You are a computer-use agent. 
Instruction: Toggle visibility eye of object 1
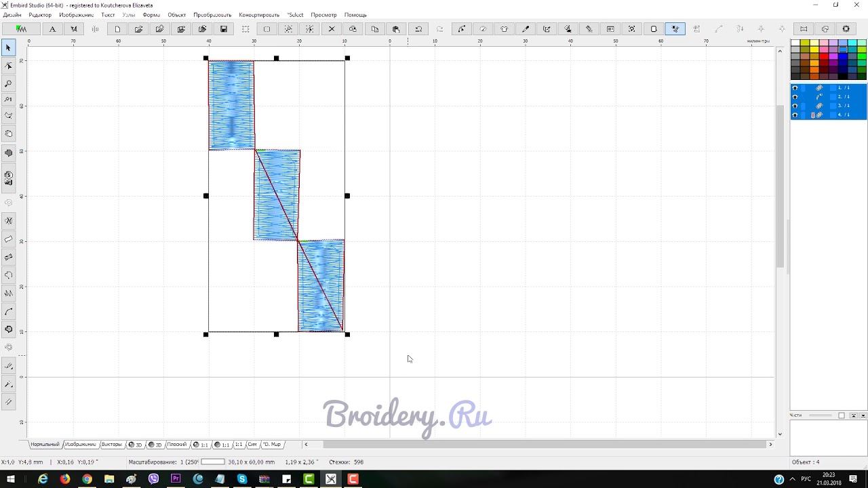795,88
